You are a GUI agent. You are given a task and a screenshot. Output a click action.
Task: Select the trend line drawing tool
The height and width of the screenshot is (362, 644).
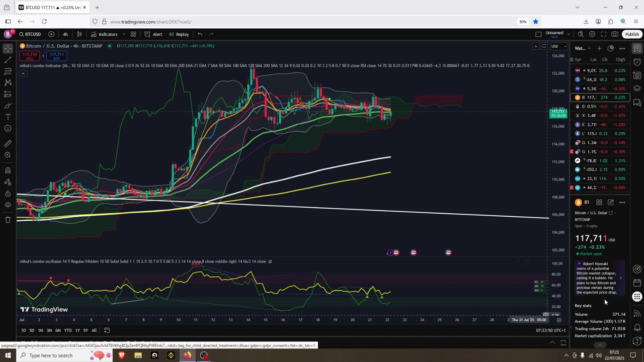8,60
